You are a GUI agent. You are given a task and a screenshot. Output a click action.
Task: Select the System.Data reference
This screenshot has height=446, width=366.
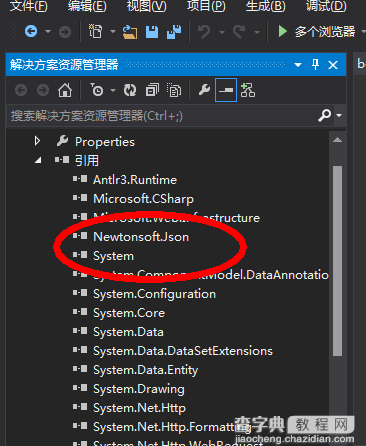pos(128,332)
